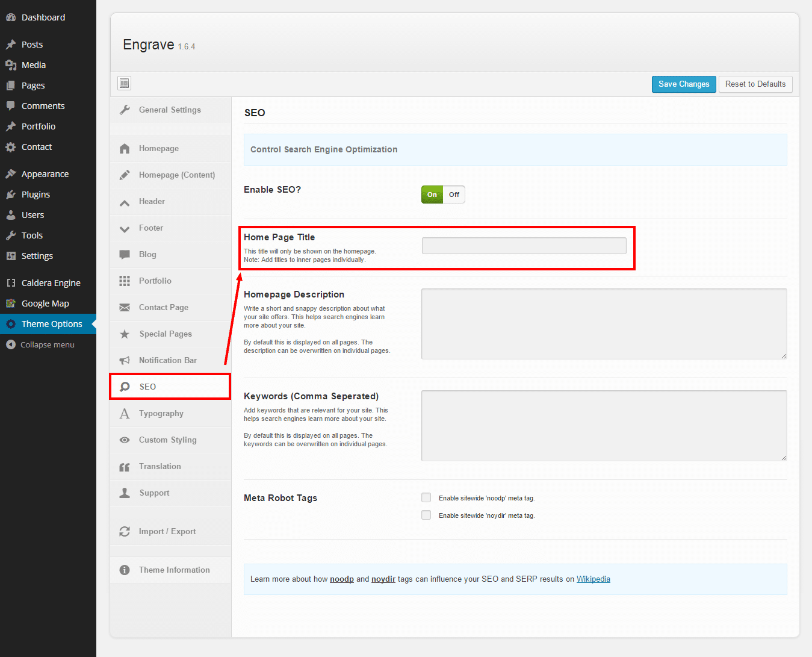Image resolution: width=812 pixels, height=657 pixels.
Task: Open the Typography tab
Action: click(x=161, y=414)
